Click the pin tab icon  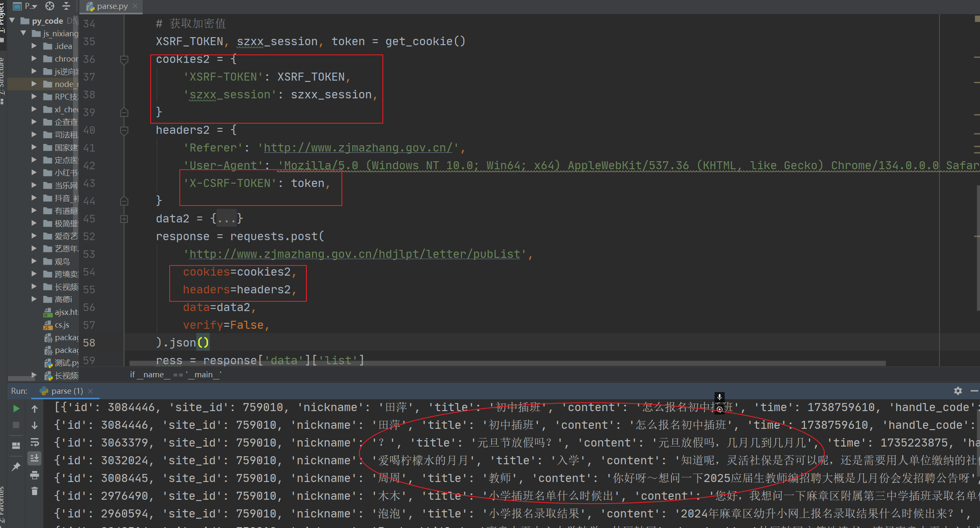(x=16, y=467)
